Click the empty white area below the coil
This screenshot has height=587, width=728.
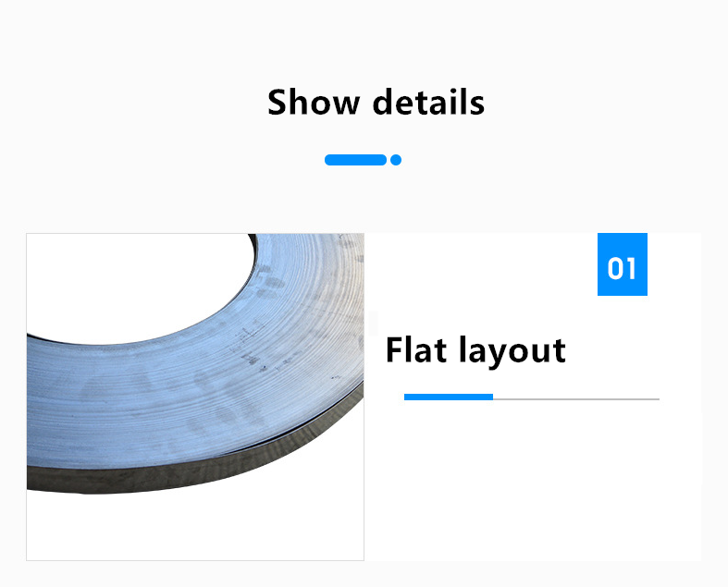point(195,527)
